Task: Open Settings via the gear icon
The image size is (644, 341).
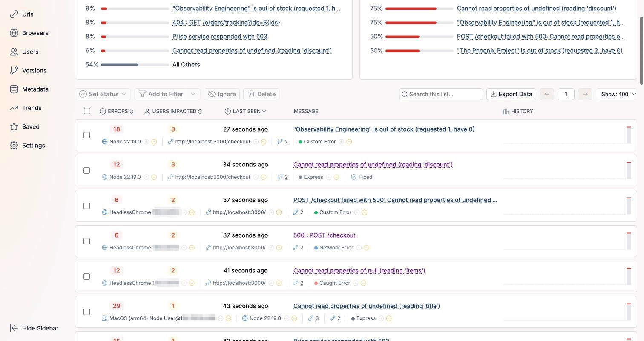Action: [27, 145]
